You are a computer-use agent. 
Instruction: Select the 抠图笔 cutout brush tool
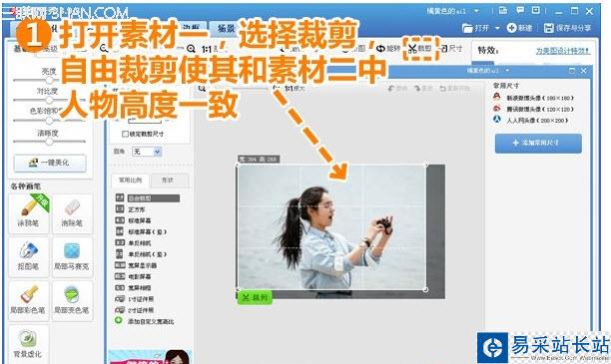coord(28,257)
